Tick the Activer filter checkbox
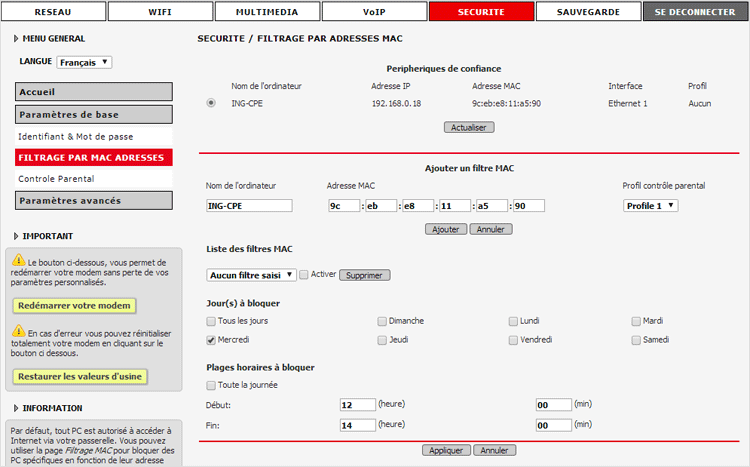Viewport: 750px width, 467px height. click(304, 274)
